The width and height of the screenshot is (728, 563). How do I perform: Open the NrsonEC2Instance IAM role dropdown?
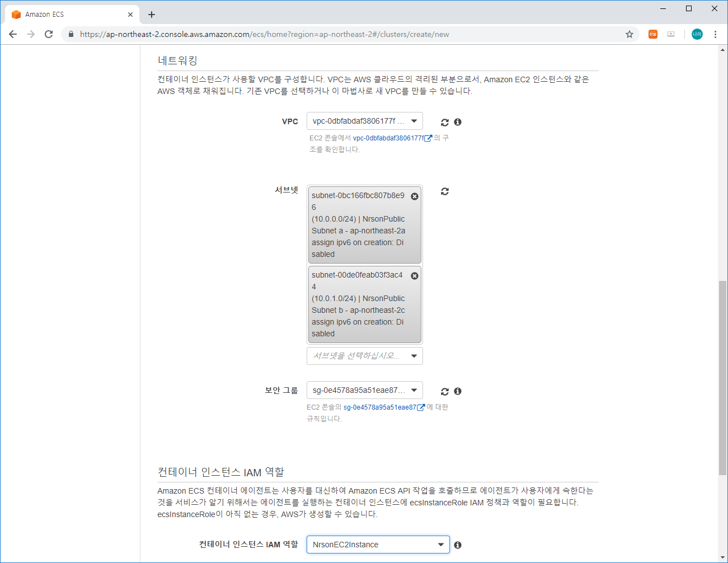tap(378, 545)
